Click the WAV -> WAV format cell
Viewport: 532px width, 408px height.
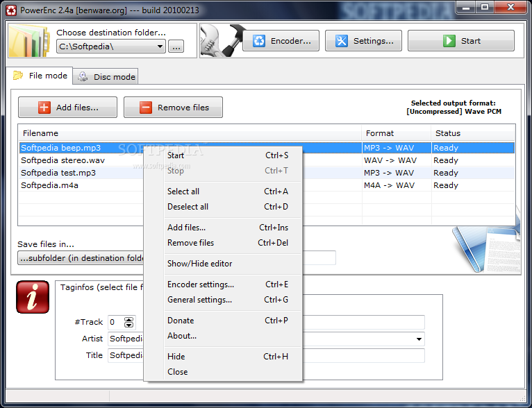tap(390, 160)
